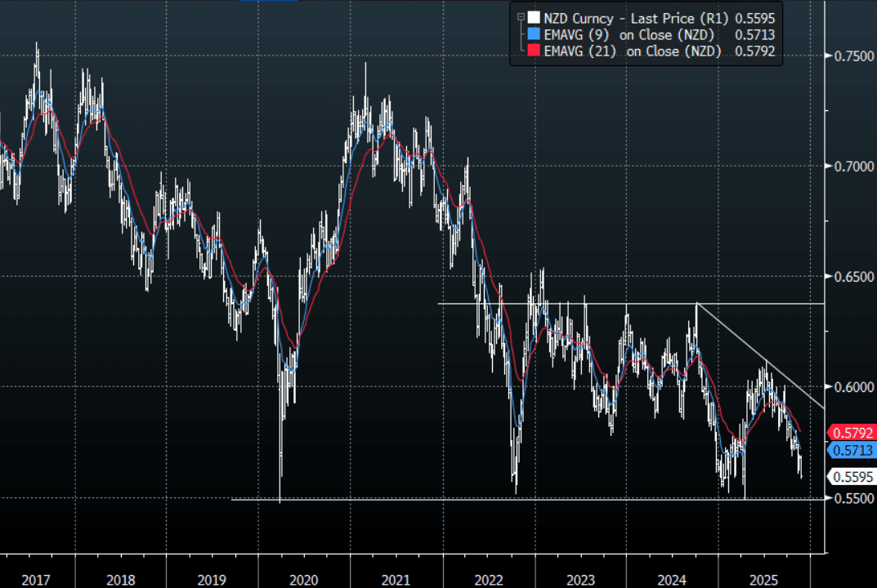Select 'EMAVG (21) on Close (NZD)' legend entry
Image resolution: width=877 pixels, height=588 pixels.
[x=633, y=51]
